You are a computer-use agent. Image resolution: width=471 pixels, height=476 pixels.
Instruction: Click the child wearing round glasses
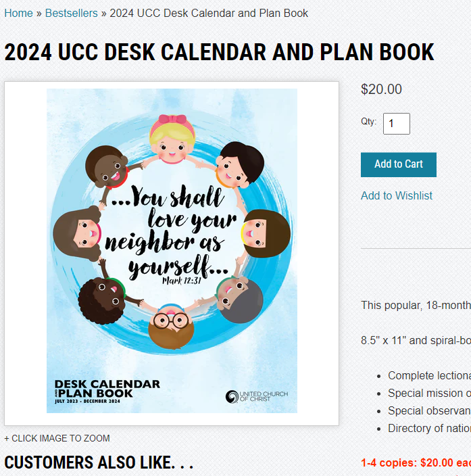point(171,326)
